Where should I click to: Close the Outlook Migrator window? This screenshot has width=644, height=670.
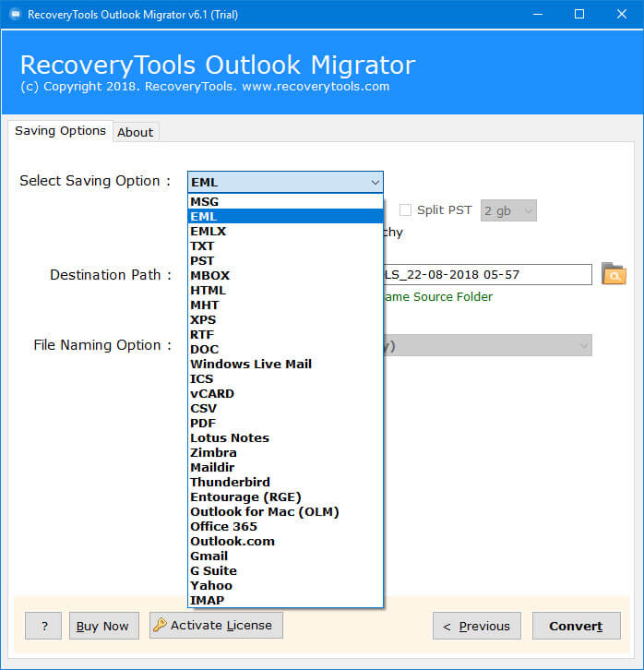[x=621, y=15]
